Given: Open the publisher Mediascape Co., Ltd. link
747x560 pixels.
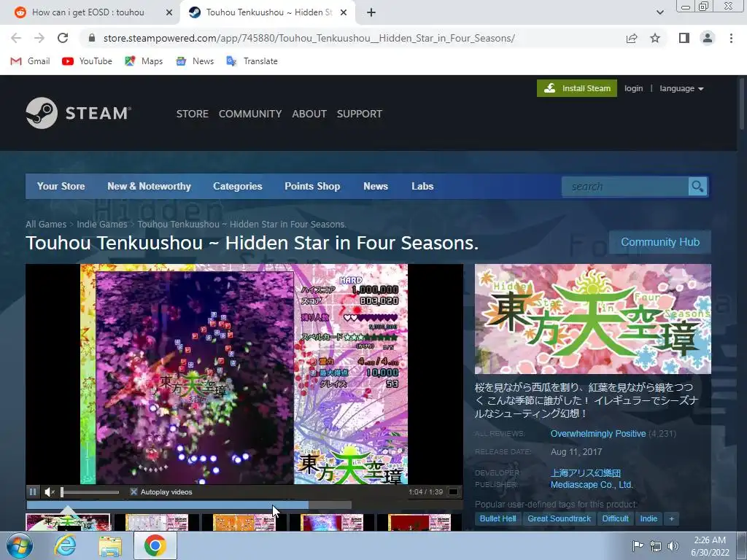Looking at the screenshot, I should [591, 485].
